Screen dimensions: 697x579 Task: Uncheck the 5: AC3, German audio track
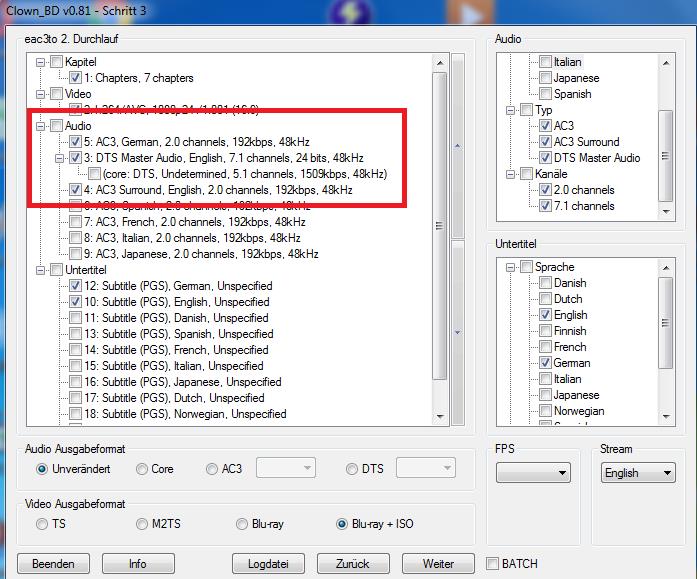coord(76,142)
